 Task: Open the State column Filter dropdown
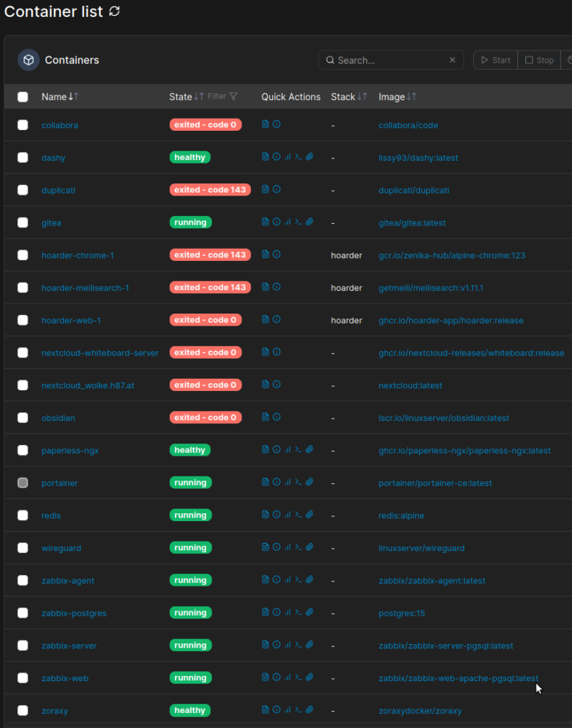222,96
